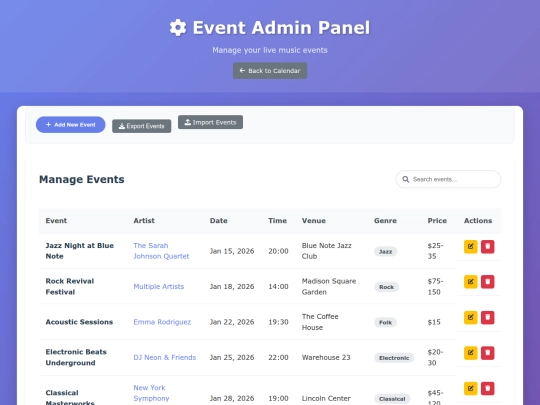Click Import Events button
Screen dimensions: 540x405
210,122
